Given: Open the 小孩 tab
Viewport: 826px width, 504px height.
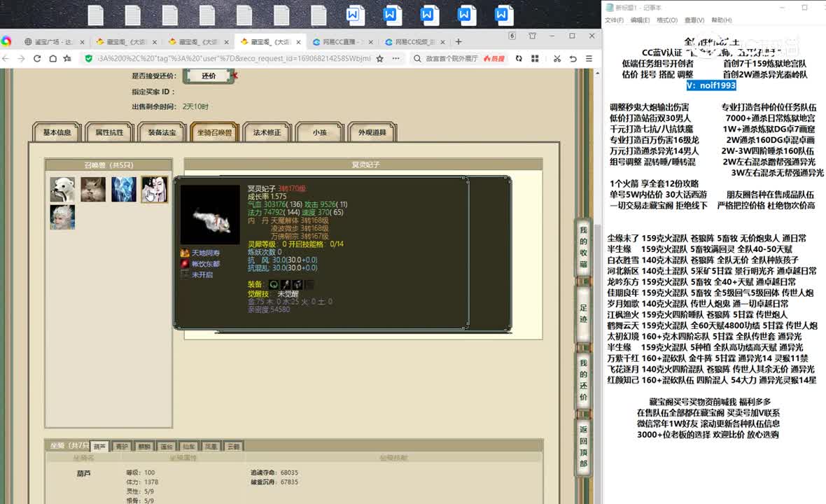Looking at the screenshot, I should coord(320,132).
